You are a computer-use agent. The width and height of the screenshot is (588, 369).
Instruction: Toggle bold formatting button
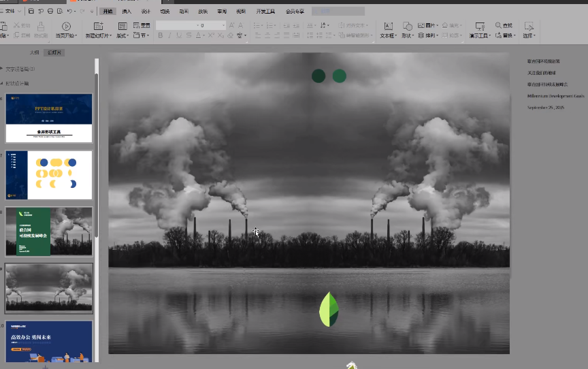(x=161, y=35)
